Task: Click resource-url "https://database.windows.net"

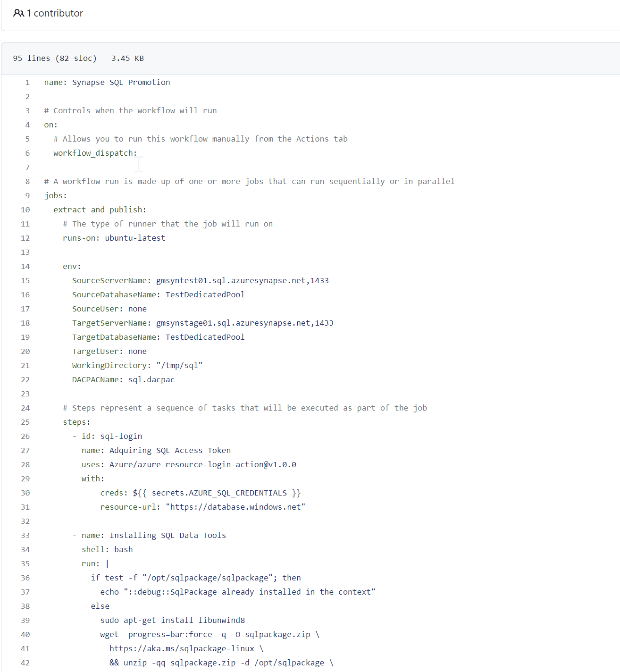Action: pyautogui.click(x=203, y=507)
